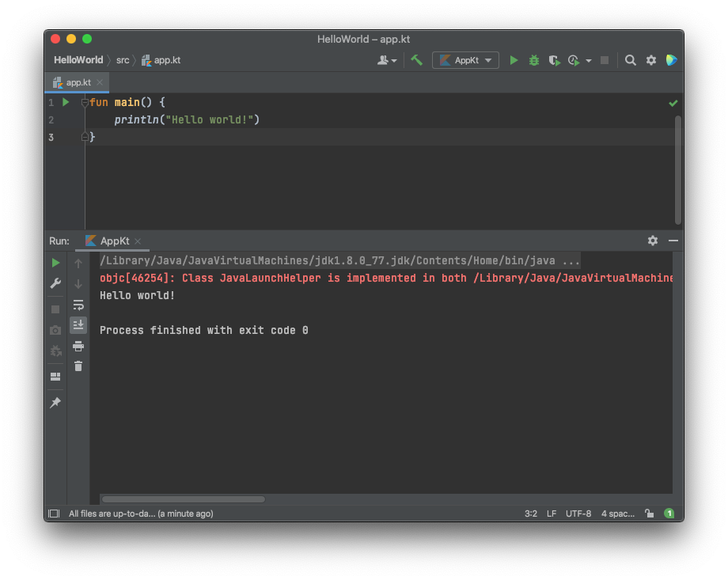Toggle the read-only lock icon
The image size is (728, 580).
pos(649,513)
